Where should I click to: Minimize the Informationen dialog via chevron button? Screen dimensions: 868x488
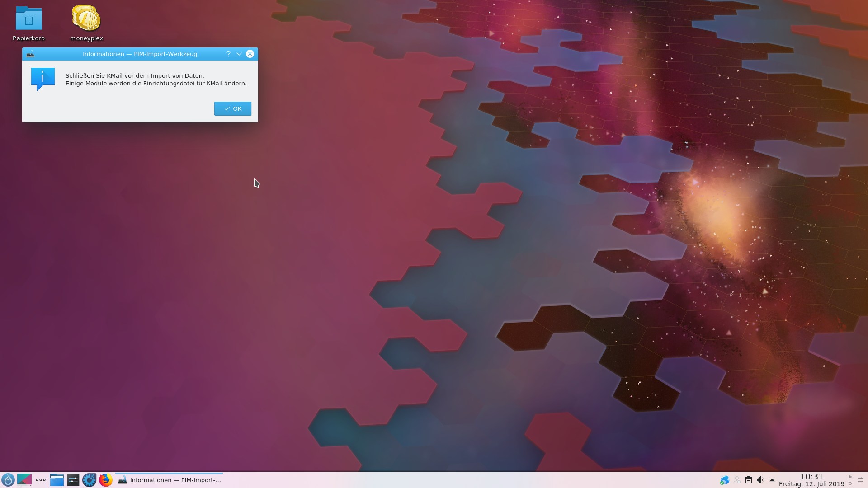click(239, 54)
